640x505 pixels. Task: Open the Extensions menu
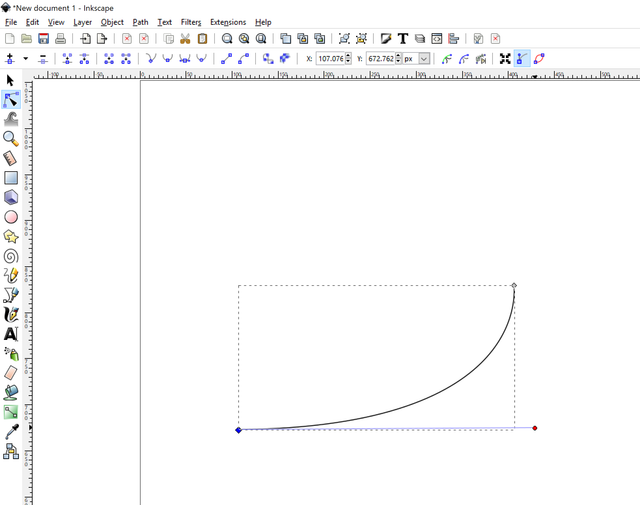(x=227, y=22)
